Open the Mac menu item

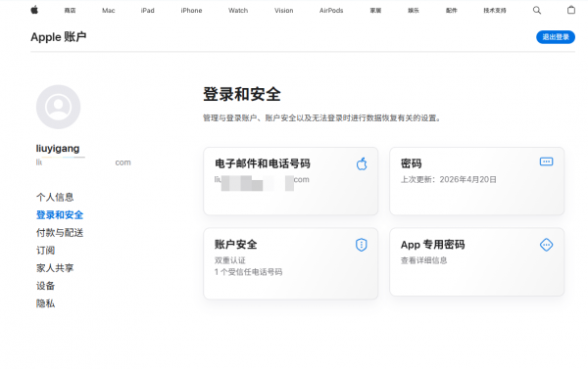(x=109, y=11)
